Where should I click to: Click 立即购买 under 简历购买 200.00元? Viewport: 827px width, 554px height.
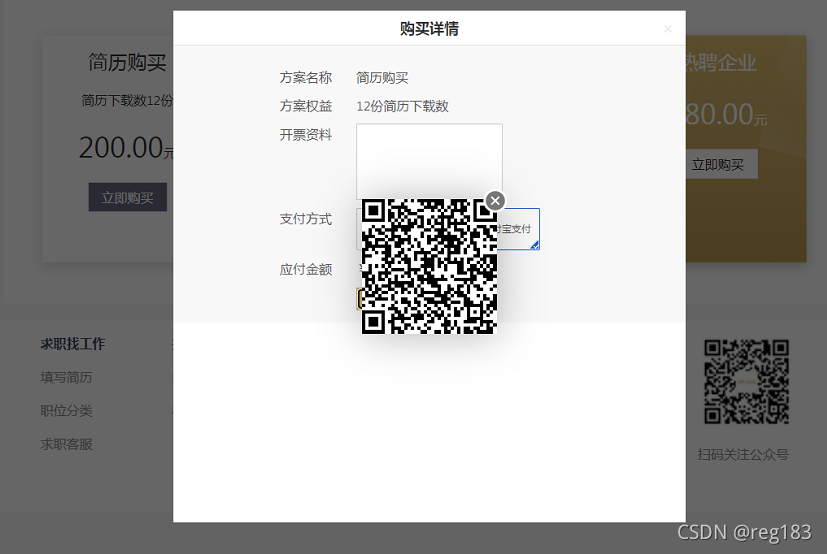tap(128, 197)
